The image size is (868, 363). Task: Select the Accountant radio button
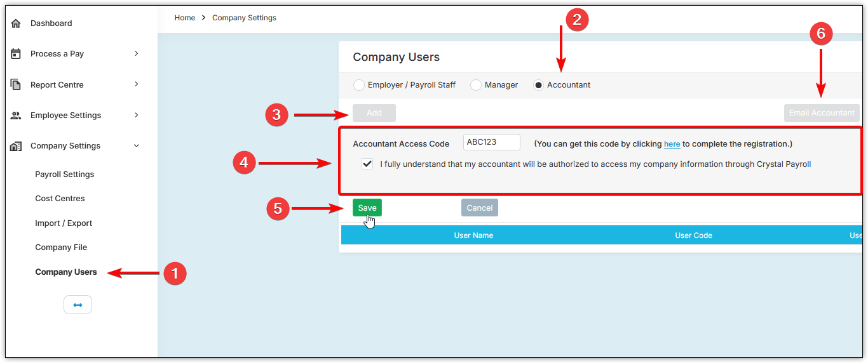(538, 85)
